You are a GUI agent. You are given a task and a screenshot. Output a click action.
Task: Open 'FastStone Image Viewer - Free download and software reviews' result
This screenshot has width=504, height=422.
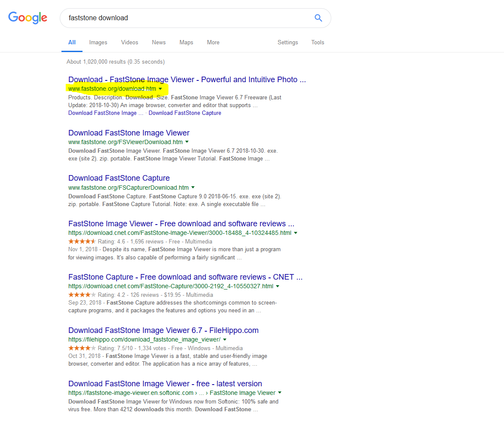[181, 224]
